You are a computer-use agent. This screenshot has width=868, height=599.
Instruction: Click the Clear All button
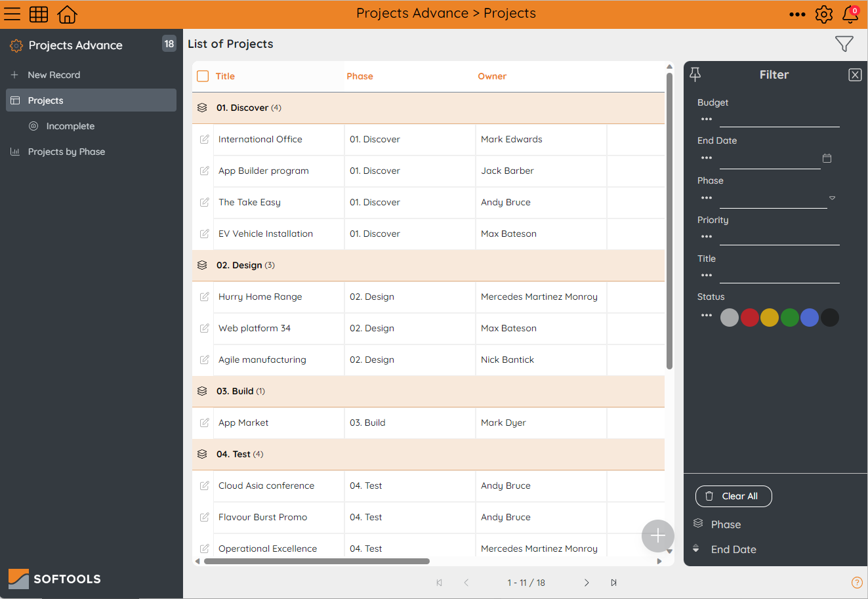click(x=734, y=496)
